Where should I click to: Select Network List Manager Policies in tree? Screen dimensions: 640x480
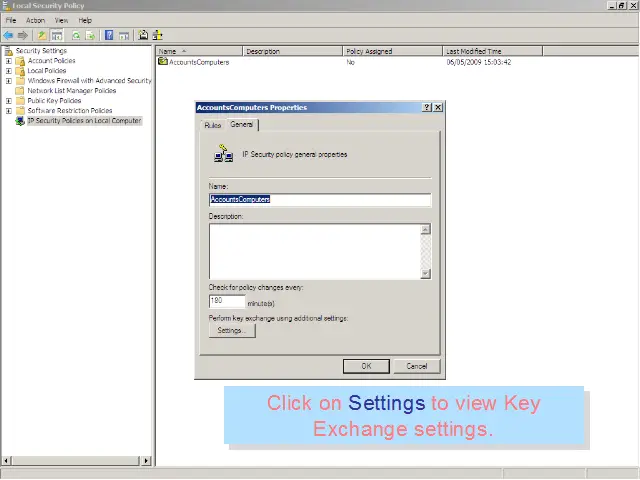point(71,91)
